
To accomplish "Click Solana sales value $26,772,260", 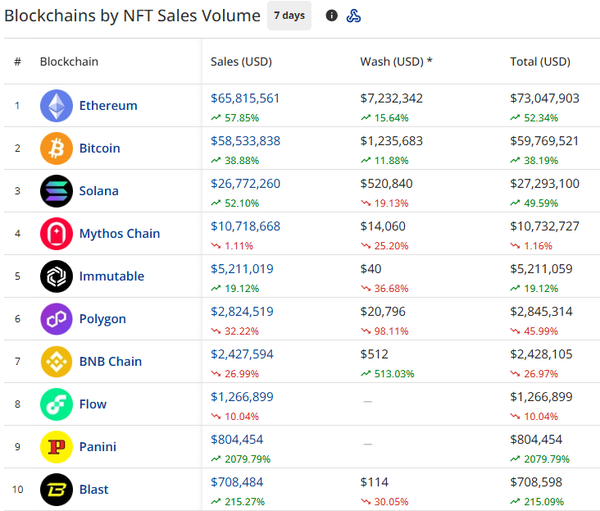I will (245, 184).
